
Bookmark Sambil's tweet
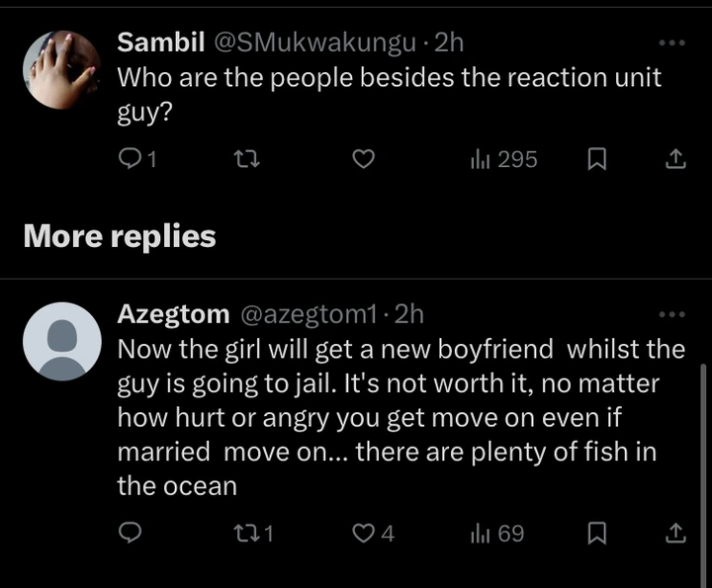tap(596, 159)
